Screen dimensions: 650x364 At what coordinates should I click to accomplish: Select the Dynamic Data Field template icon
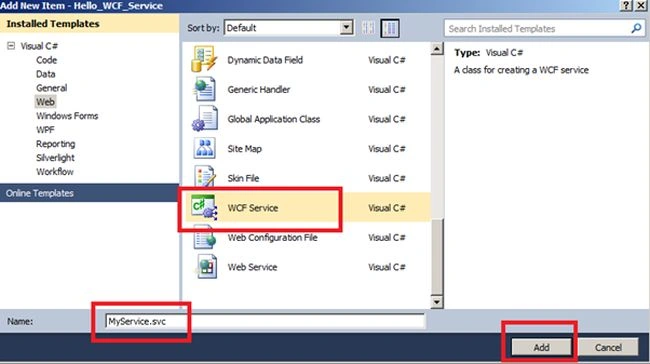coord(204,59)
